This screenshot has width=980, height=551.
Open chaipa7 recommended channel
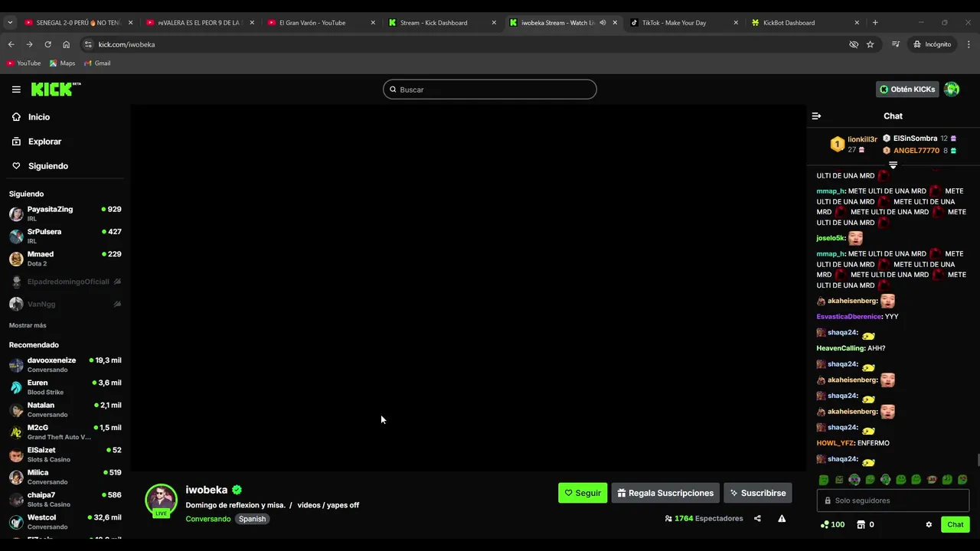65,499
